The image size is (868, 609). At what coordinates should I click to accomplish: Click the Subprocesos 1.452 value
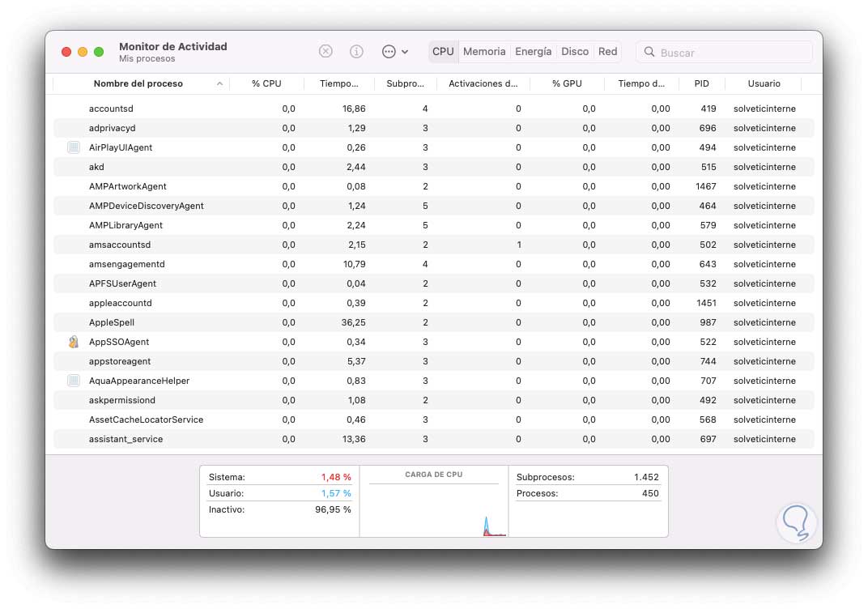tap(646, 477)
